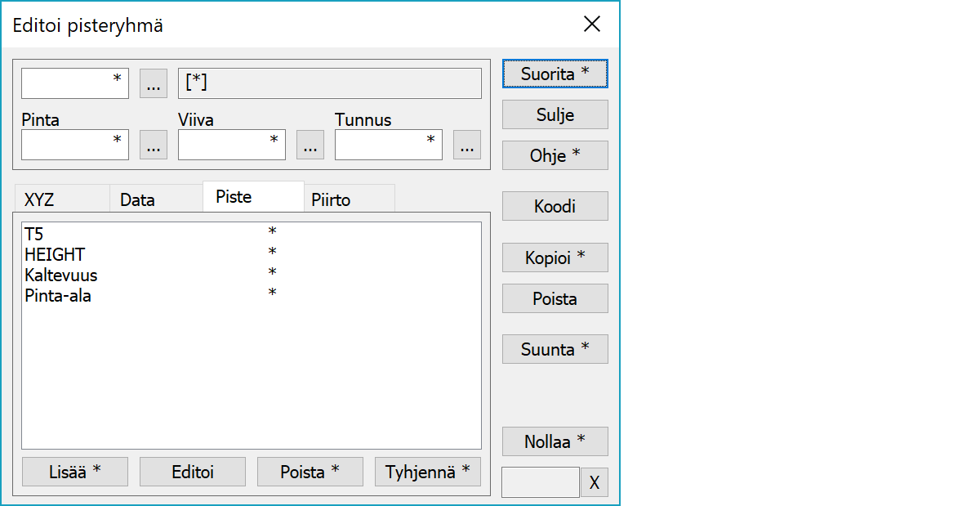Select the Kaltevuus row in list
The height and width of the screenshot is (506, 980).
(61, 275)
